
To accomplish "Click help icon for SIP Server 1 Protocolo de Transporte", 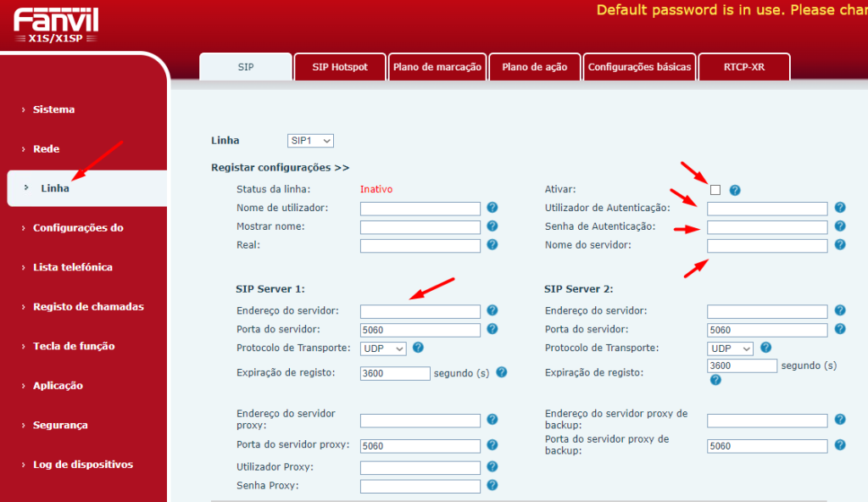I will point(417,348).
